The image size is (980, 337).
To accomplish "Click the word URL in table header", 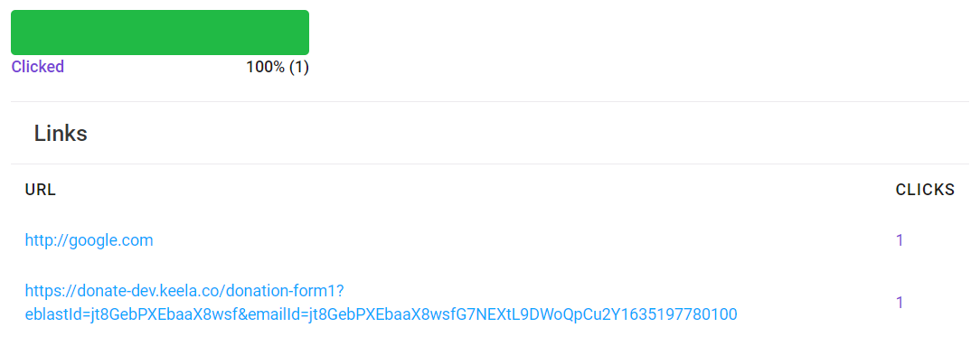I will coord(41,191).
